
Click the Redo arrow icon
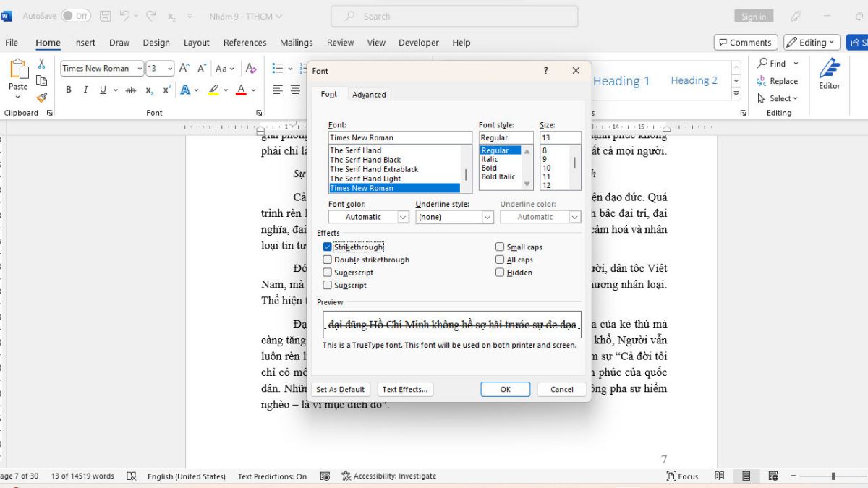pyautogui.click(x=151, y=15)
